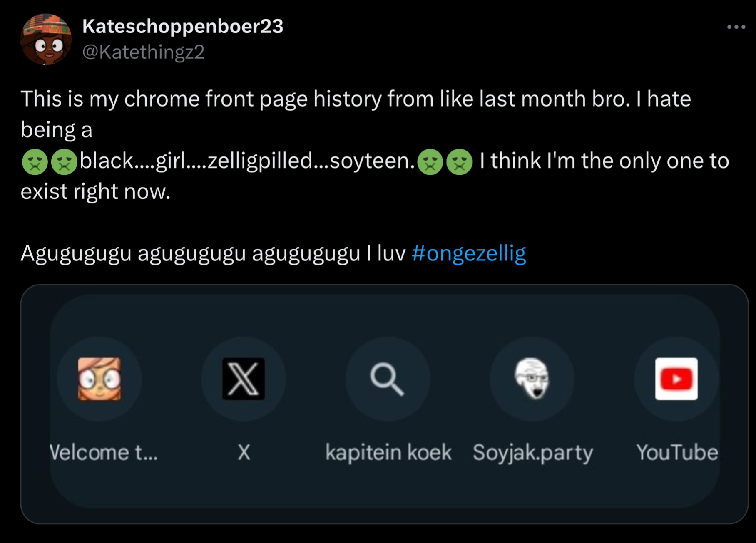Click the nauseated emoji right after "soyteen."
The width and height of the screenshot is (756, 543).
point(430,161)
